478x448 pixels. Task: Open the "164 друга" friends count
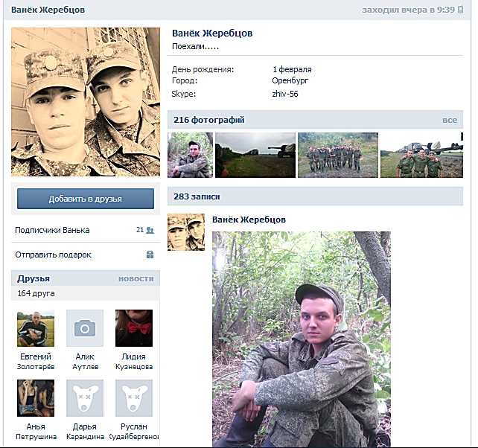click(x=38, y=294)
